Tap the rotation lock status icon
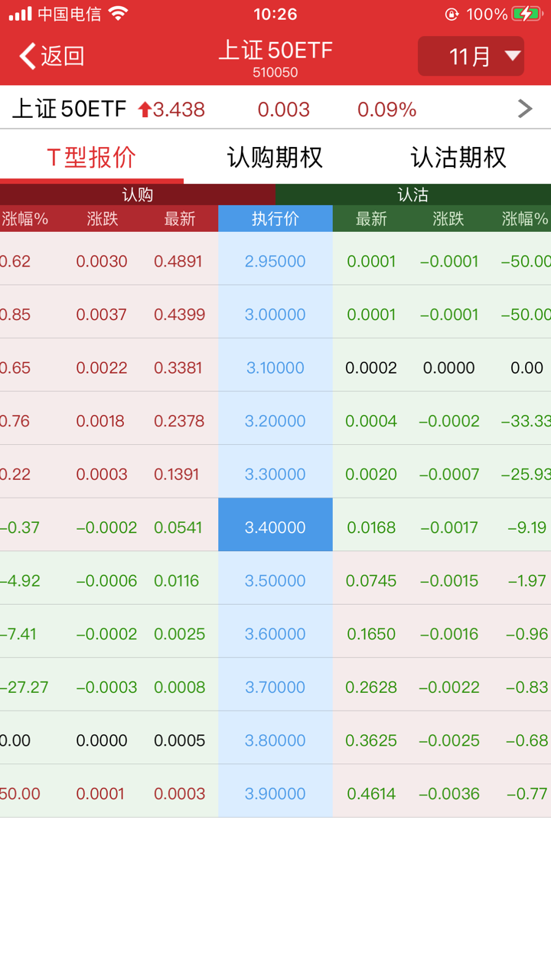Image resolution: width=551 pixels, height=980 pixels. [452, 14]
